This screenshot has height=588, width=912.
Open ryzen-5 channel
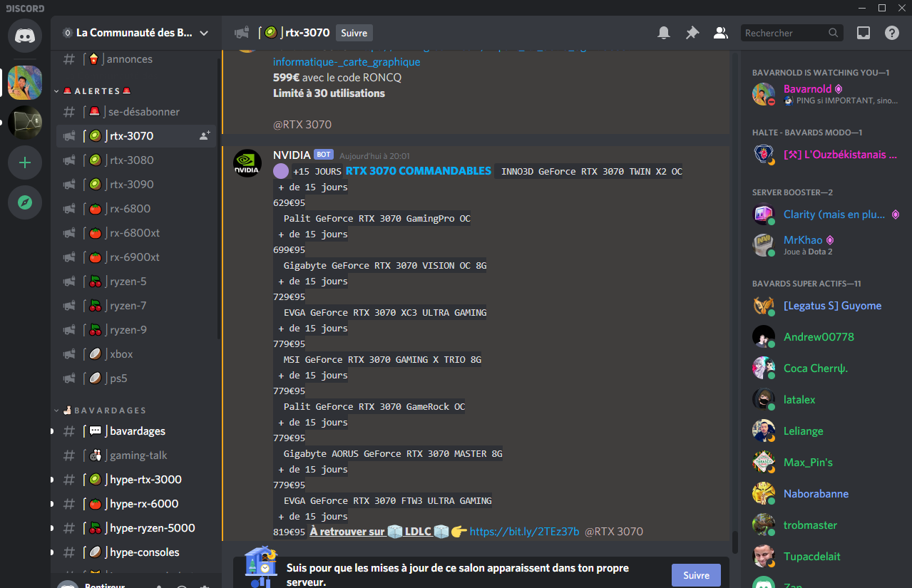135,282
